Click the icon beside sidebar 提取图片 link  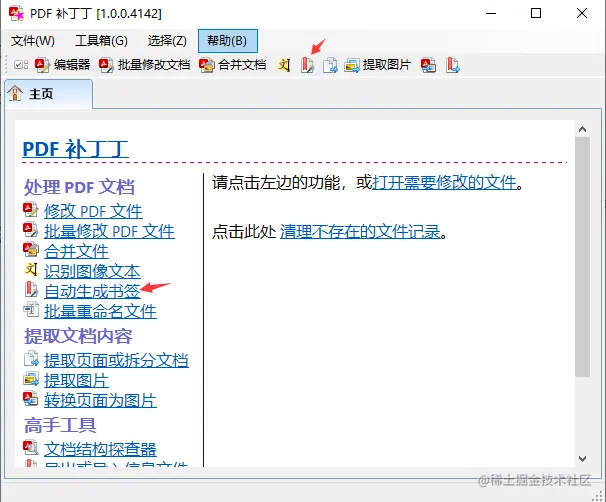(x=31, y=379)
